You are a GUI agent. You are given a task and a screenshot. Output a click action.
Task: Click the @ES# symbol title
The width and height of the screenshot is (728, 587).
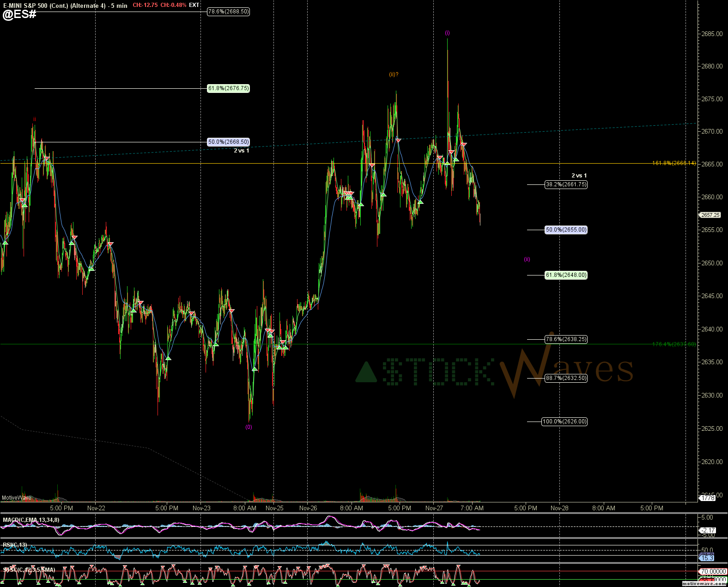19,14
